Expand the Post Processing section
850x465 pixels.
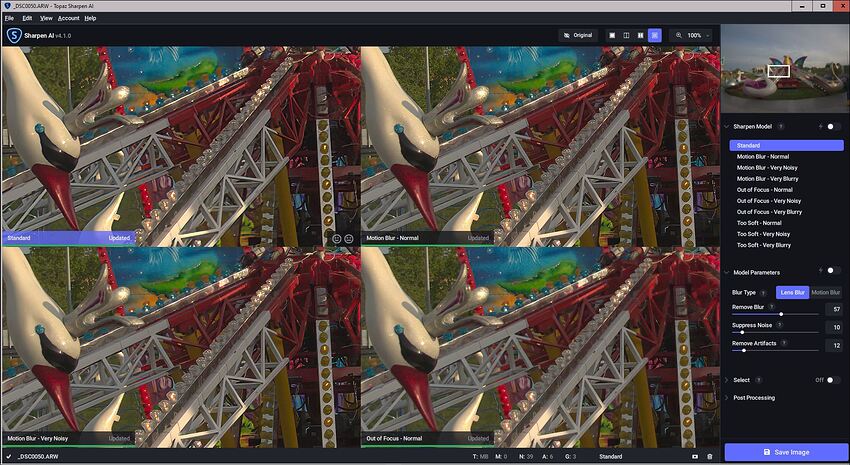coord(726,398)
